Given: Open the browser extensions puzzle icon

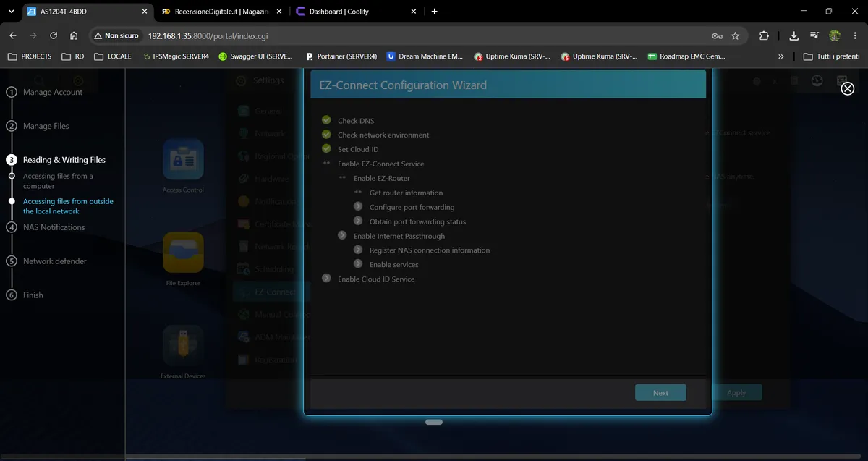Looking at the screenshot, I should pos(764,35).
